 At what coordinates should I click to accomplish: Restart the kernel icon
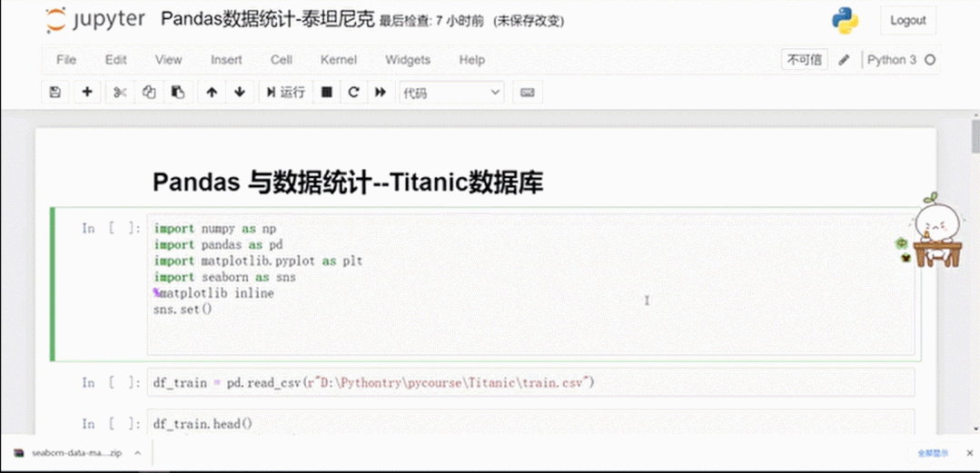(x=353, y=93)
